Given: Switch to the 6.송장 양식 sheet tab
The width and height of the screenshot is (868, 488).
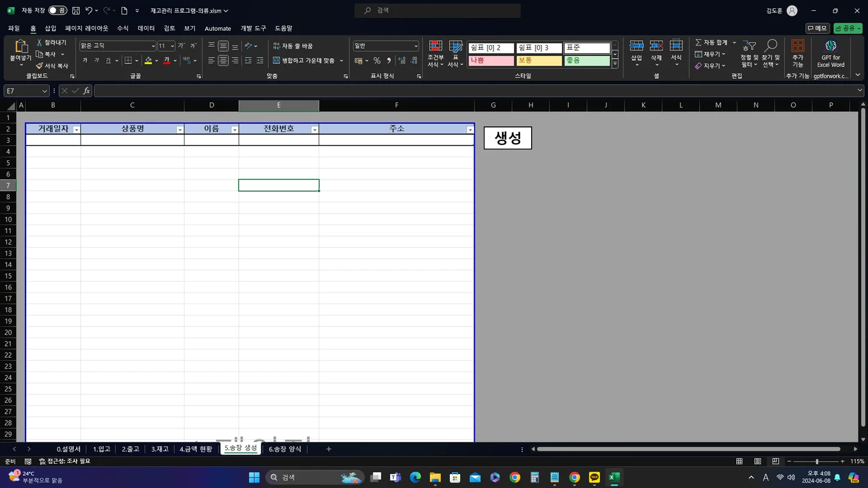Looking at the screenshot, I should tap(285, 449).
